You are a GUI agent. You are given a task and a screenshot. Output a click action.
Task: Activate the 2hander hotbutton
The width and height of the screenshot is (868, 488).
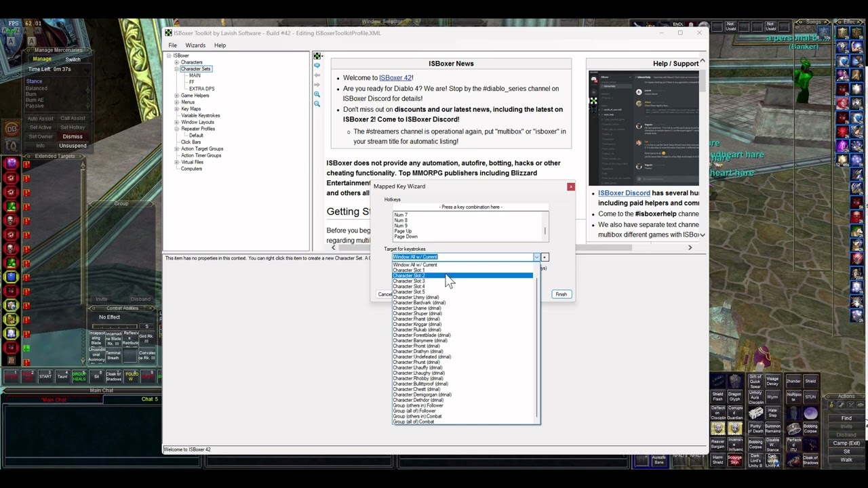click(793, 381)
